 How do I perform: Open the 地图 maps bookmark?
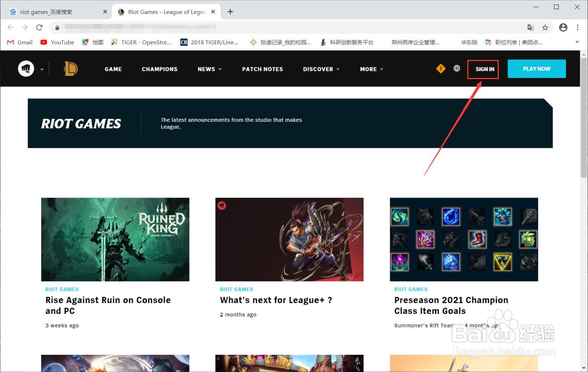pyautogui.click(x=93, y=42)
